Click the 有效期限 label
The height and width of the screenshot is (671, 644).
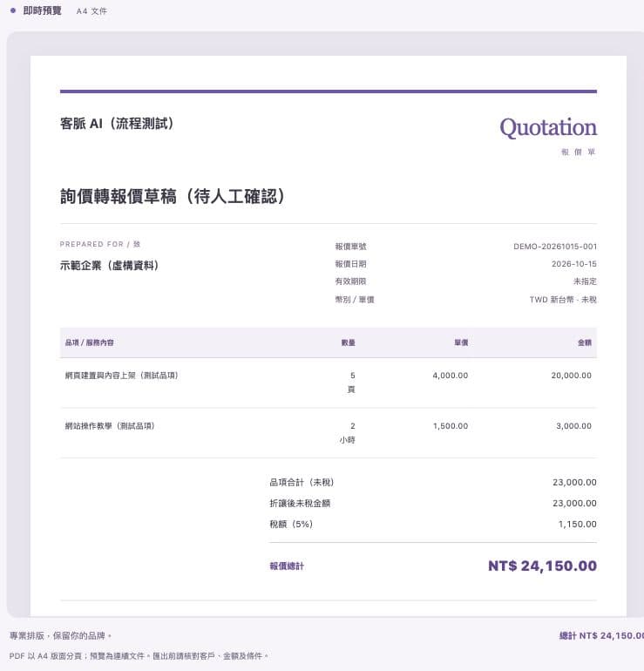click(350, 281)
